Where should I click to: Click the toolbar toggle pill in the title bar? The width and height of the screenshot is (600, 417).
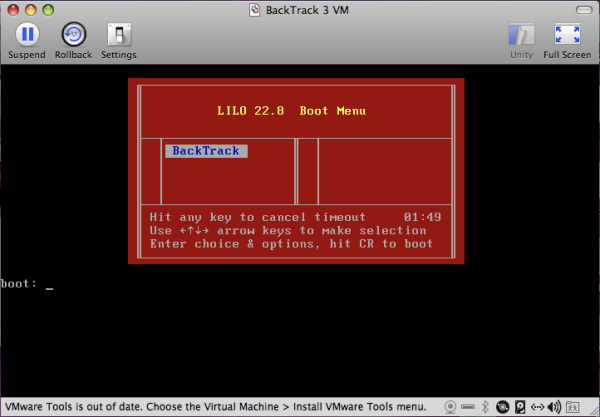pos(584,10)
